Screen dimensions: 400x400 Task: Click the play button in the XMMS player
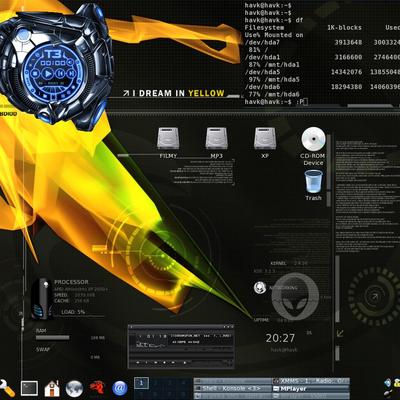click(146, 362)
